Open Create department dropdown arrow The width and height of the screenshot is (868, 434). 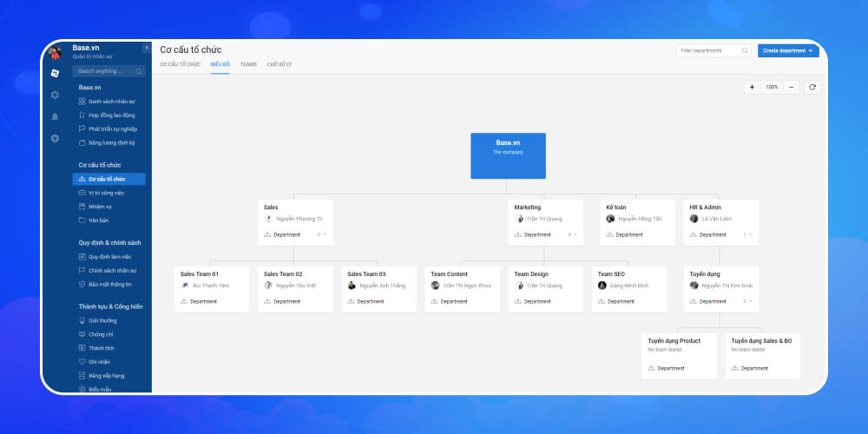[811, 51]
